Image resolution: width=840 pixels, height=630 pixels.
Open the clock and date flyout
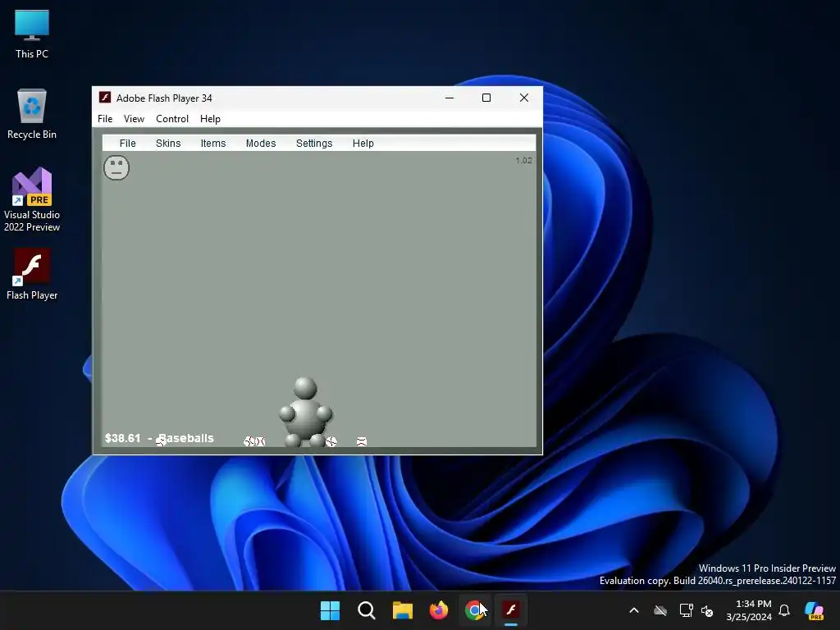(x=749, y=610)
